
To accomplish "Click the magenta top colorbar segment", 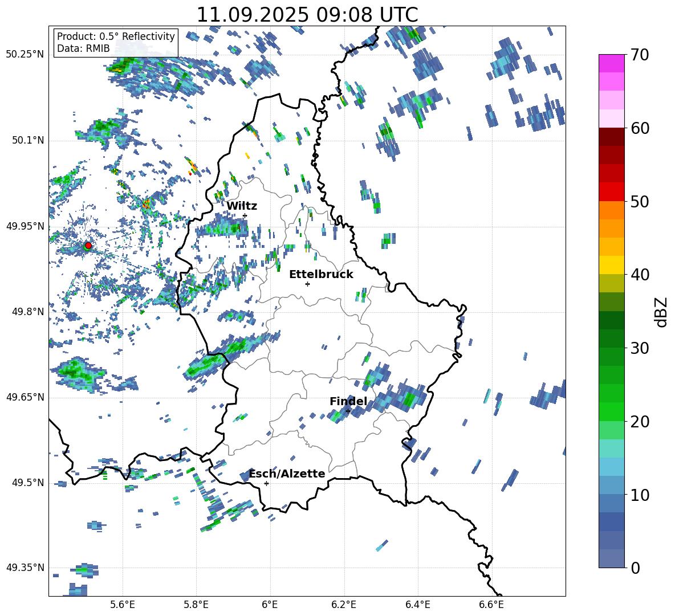I will click(611, 63).
